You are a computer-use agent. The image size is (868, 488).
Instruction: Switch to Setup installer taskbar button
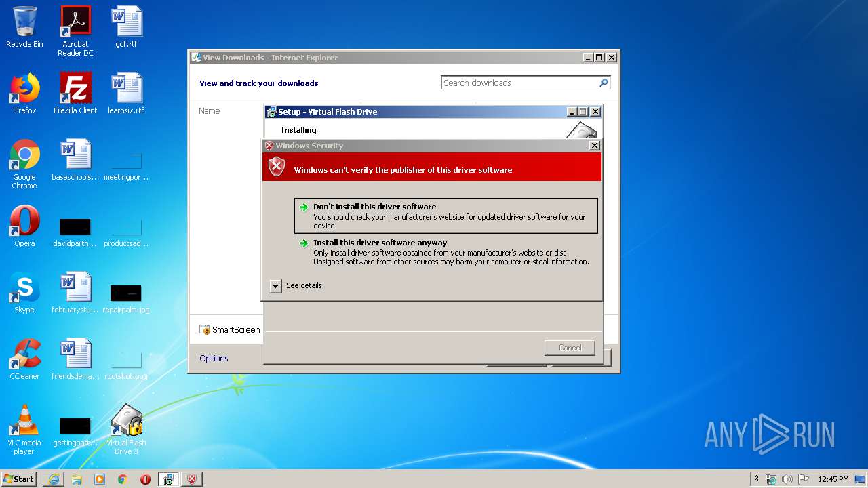tap(169, 479)
